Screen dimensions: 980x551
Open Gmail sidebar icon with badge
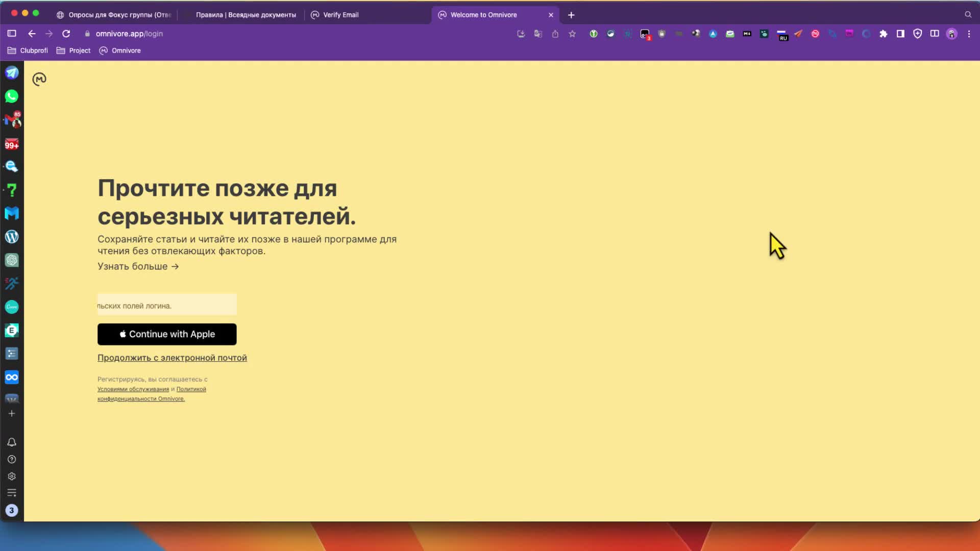click(x=12, y=120)
